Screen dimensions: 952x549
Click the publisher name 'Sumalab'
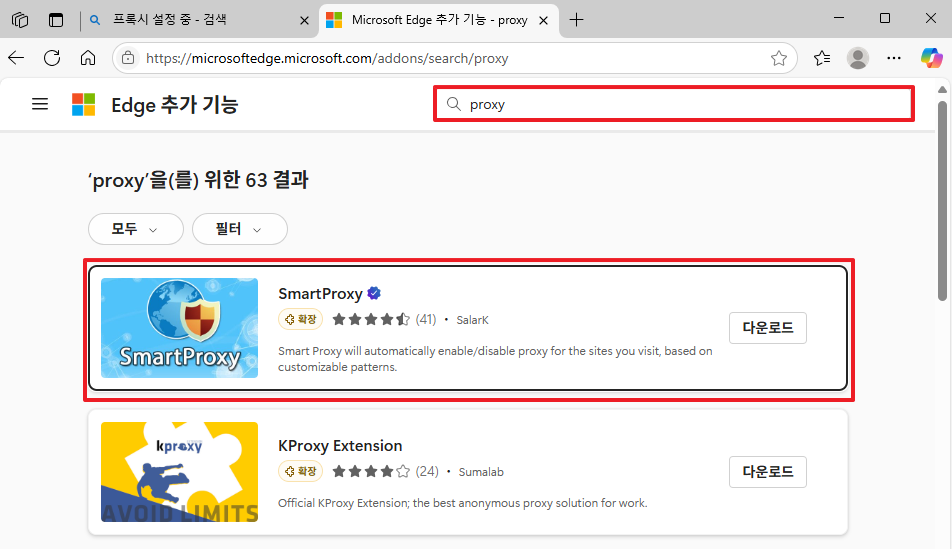coord(481,472)
